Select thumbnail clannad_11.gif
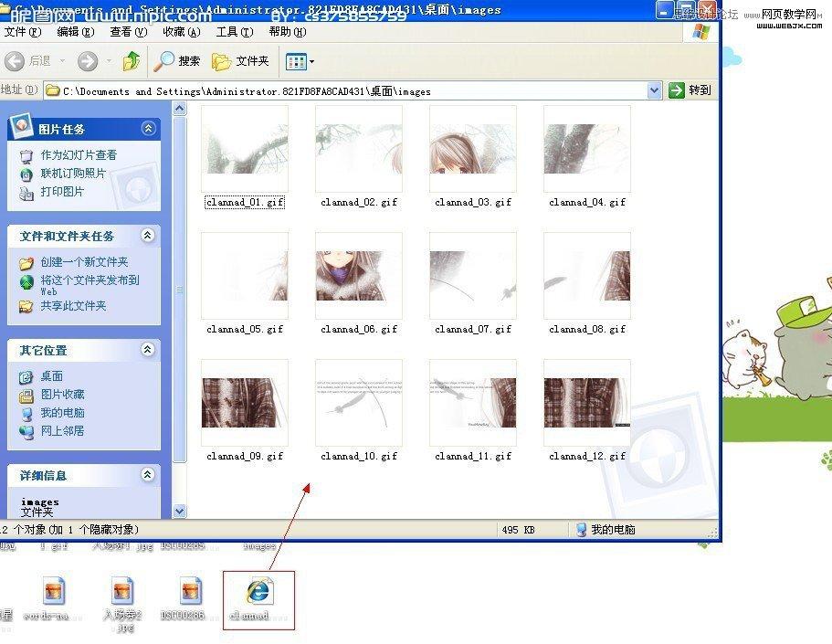832x644 pixels. click(x=473, y=403)
